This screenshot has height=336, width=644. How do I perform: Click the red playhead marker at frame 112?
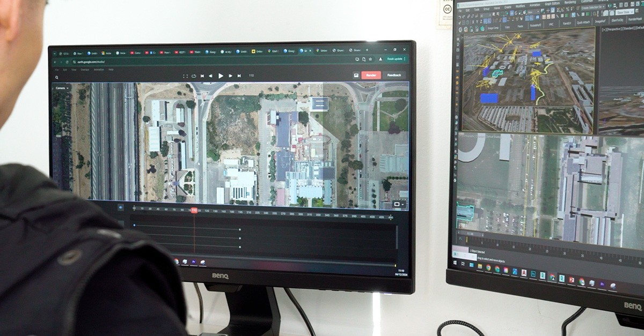(194, 210)
